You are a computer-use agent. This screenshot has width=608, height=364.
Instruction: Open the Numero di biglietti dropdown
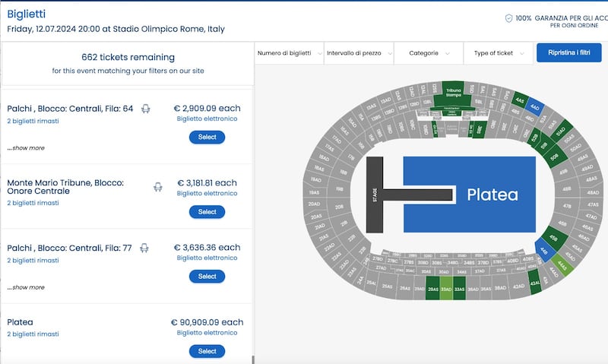[289, 53]
